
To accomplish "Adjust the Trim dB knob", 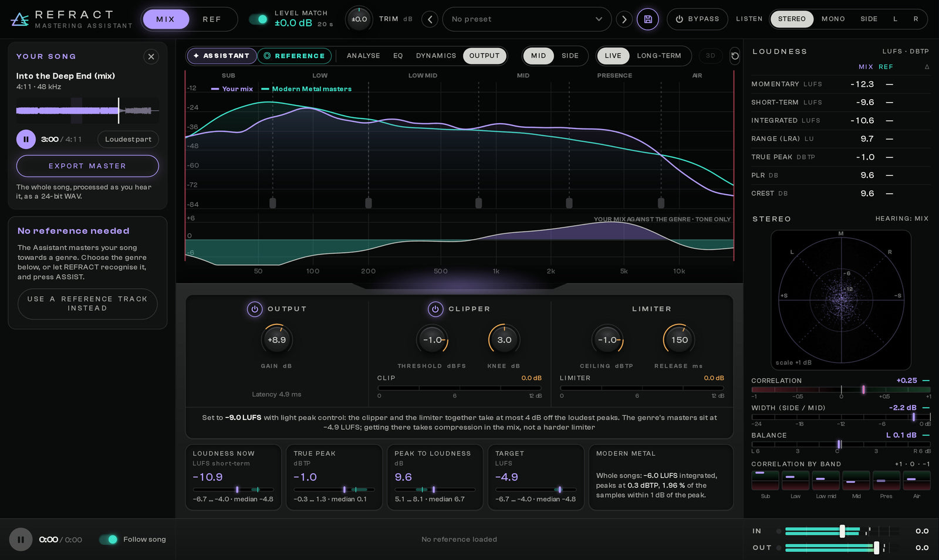I will [359, 19].
